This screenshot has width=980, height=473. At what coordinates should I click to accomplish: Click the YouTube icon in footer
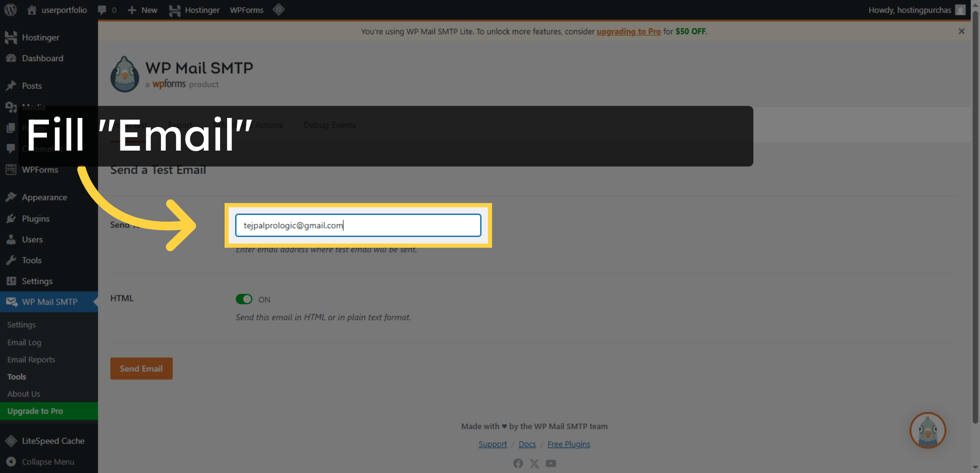(x=551, y=463)
